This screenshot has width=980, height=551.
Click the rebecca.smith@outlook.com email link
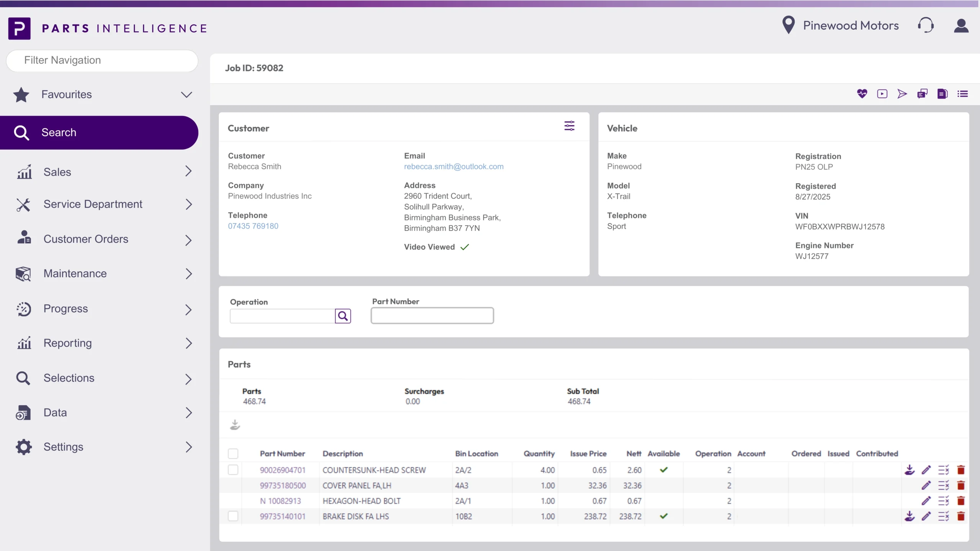tap(454, 166)
